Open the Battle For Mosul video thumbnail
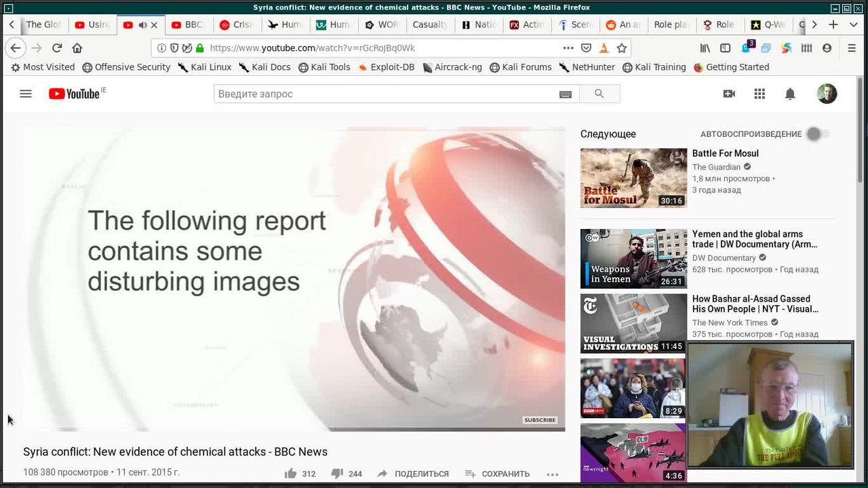This screenshot has width=868, height=488. click(x=633, y=178)
